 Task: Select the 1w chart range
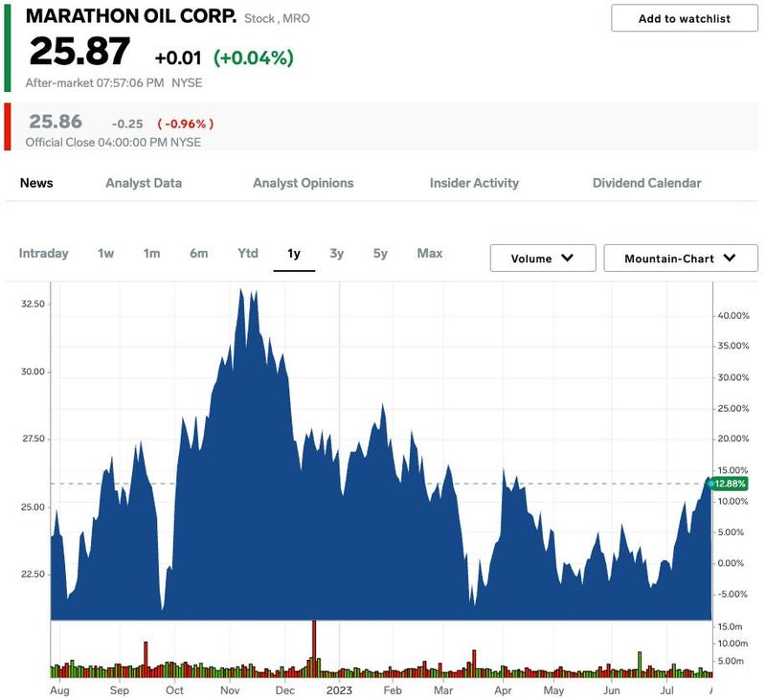click(105, 253)
